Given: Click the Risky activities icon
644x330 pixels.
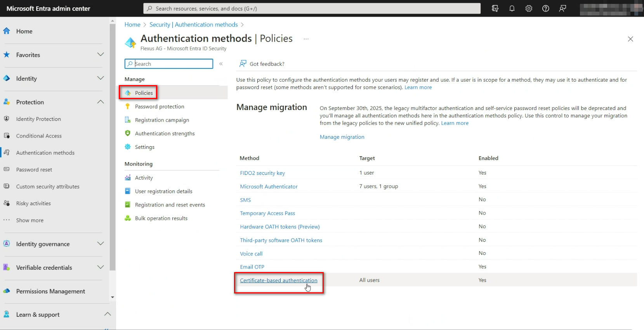Looking at the screenshot, I should [x=7, y=203].
